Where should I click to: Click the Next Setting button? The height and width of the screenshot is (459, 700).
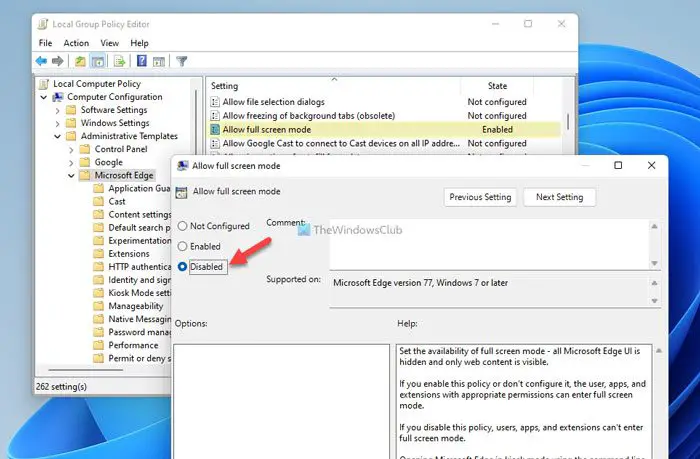pyautogui.click(x=559, y=197)
